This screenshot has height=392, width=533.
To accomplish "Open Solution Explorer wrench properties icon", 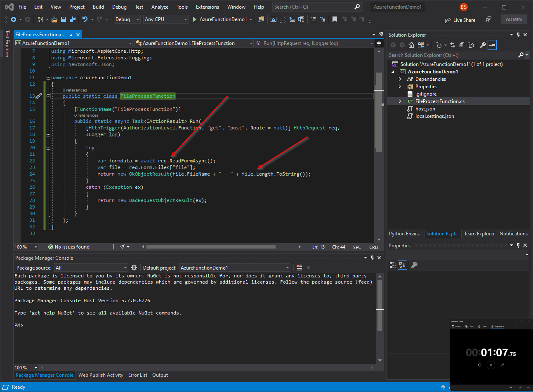I will click(x=483, y=45).
